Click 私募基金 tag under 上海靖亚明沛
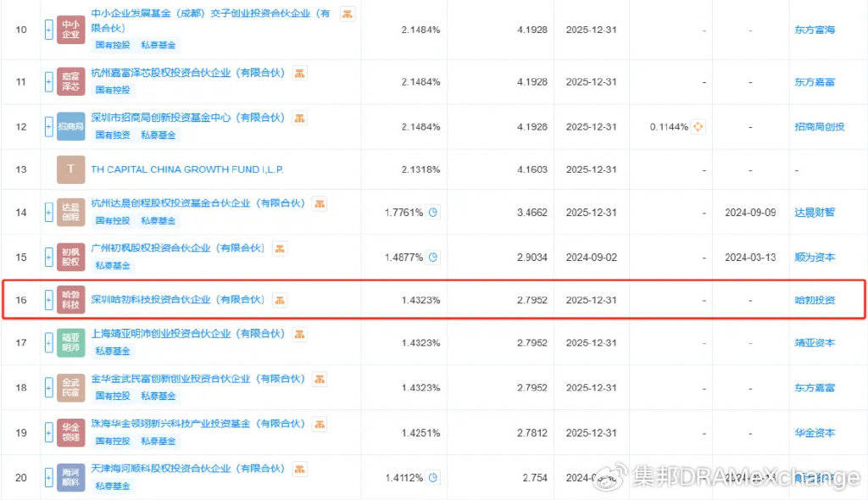This screenshot has width=868, height=500. (x=113, y=351)
